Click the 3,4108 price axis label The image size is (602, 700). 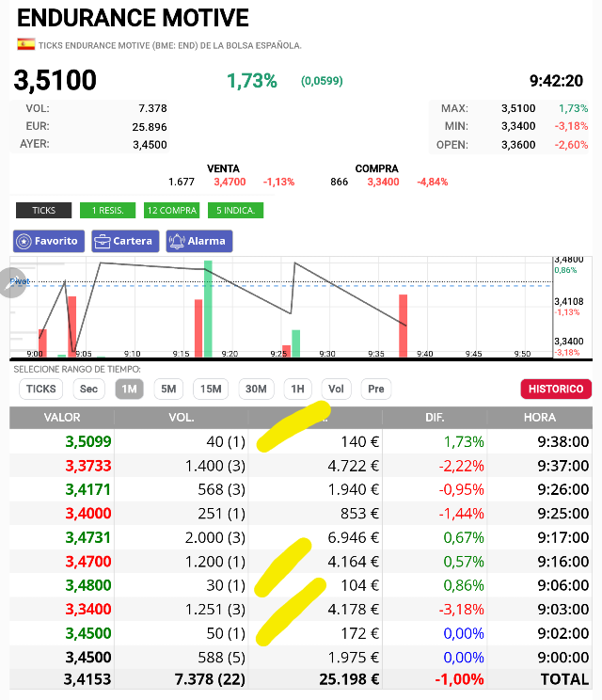tap(568, 301)
